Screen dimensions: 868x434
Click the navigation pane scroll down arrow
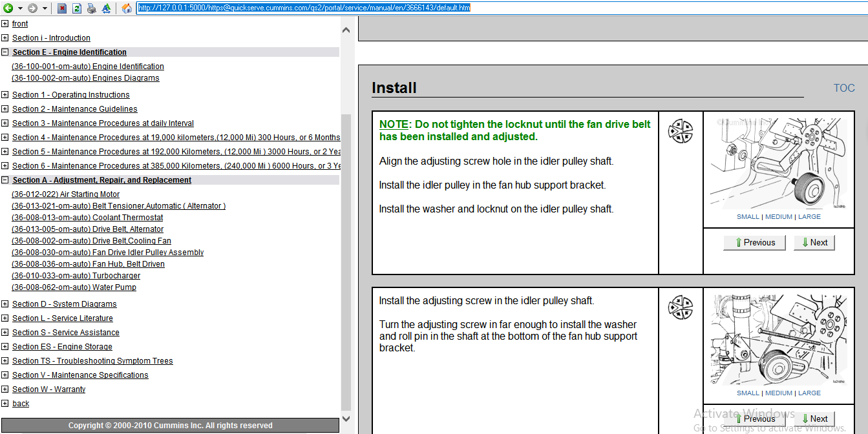tap(346, 419)
